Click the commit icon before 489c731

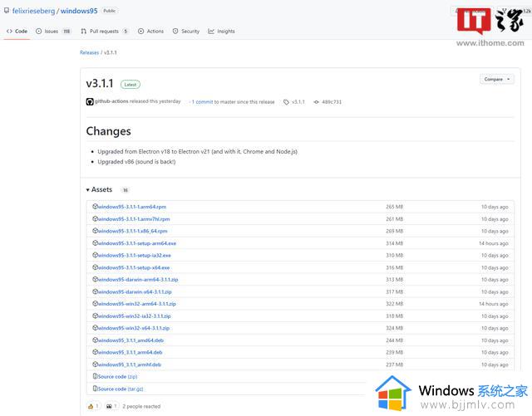click(x=316, y=101)
